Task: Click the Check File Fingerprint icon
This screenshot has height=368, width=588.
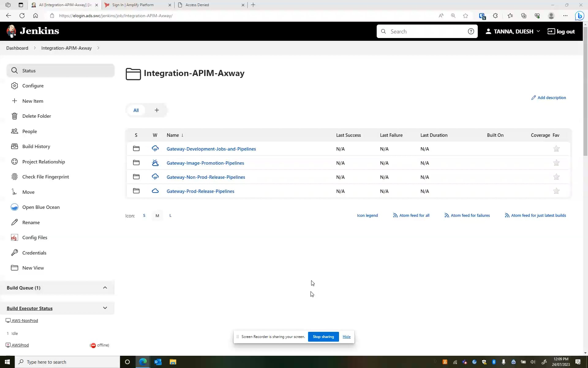Action: pos(15,177)
